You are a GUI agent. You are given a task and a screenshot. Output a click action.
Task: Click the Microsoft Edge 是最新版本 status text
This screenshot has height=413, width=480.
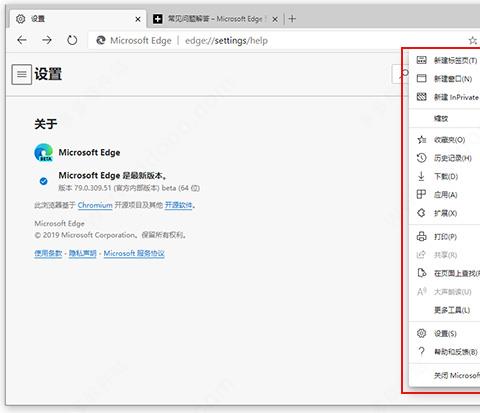click(113, 175)
